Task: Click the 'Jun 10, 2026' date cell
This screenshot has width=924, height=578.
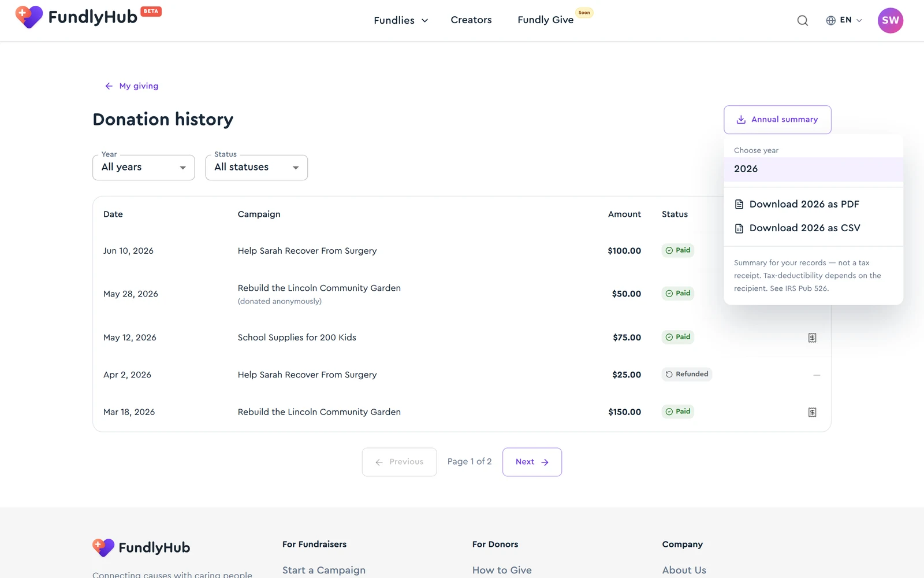Action: point(128,251)
